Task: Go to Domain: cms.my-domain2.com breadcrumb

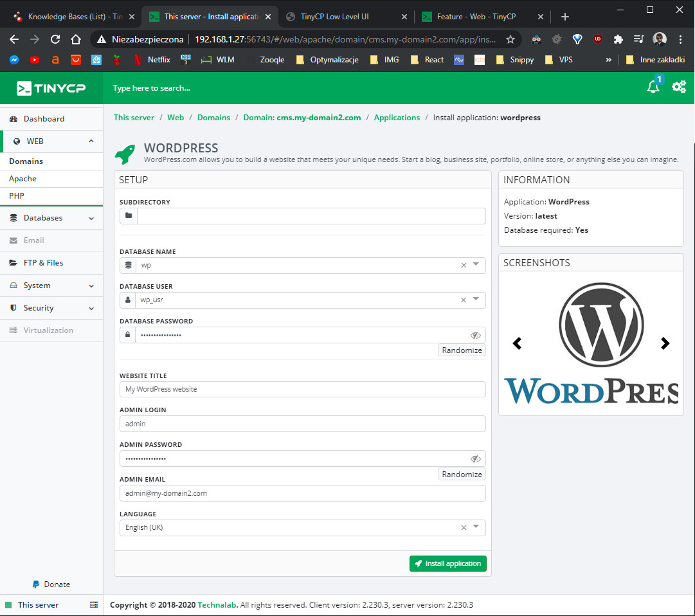Action: [x=302, y=118]
